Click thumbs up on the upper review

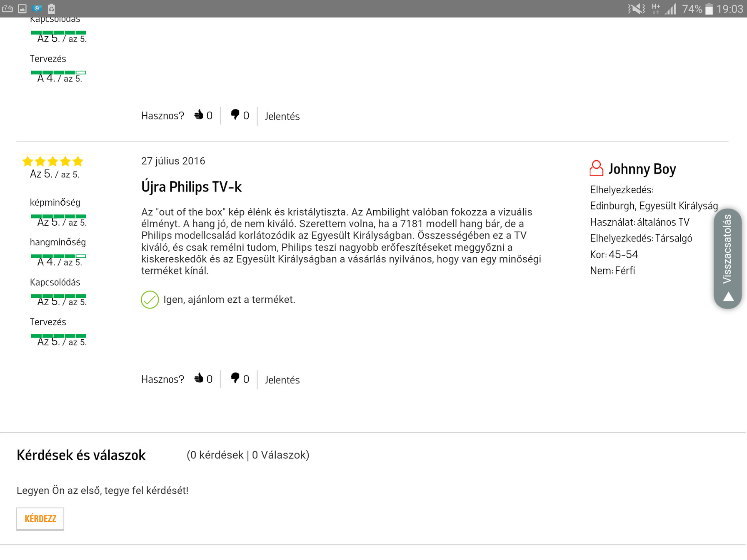coord(199,114)
